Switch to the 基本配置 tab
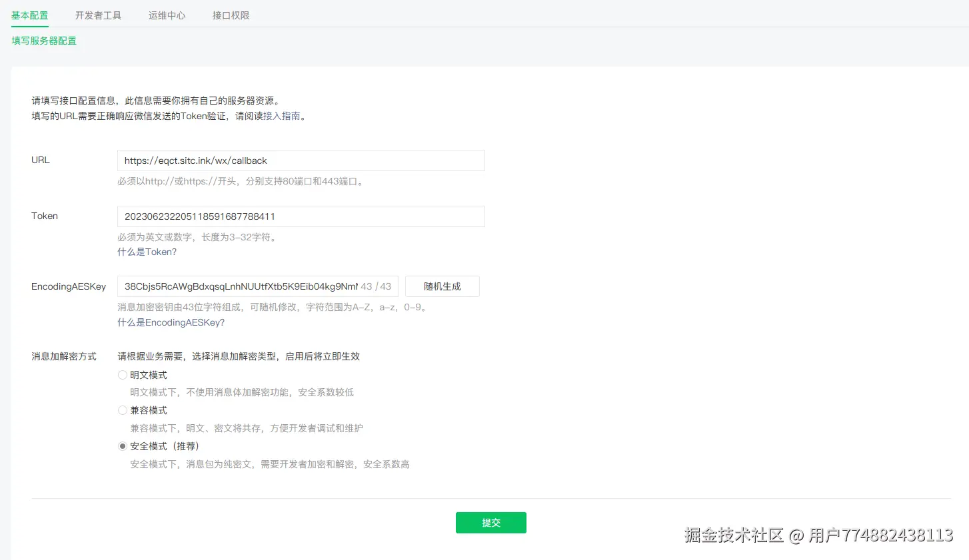Image resolution: width=969 pixels, height=560 pixels. point(30,15)
